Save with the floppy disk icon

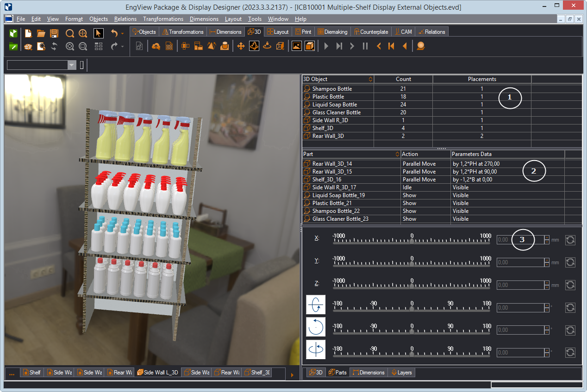click(x=54, y=33)
